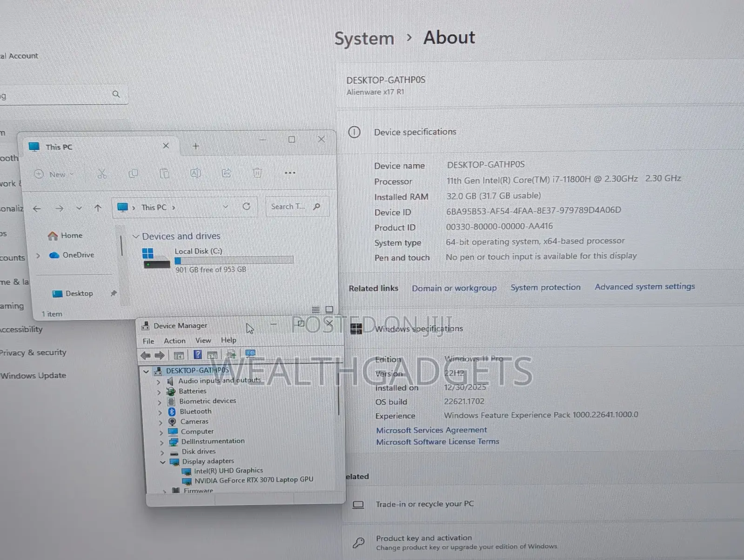
Task: Collapse the Display adapters node
Action: click(162, 462)
